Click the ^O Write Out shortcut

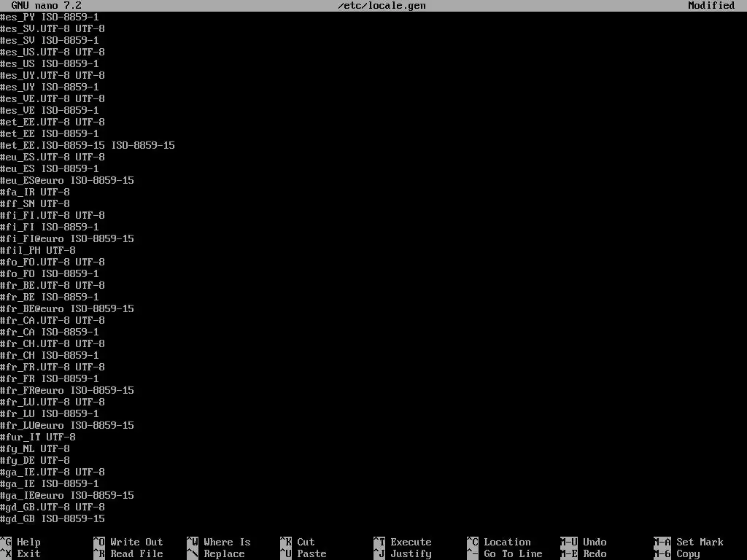pos(128,542)
